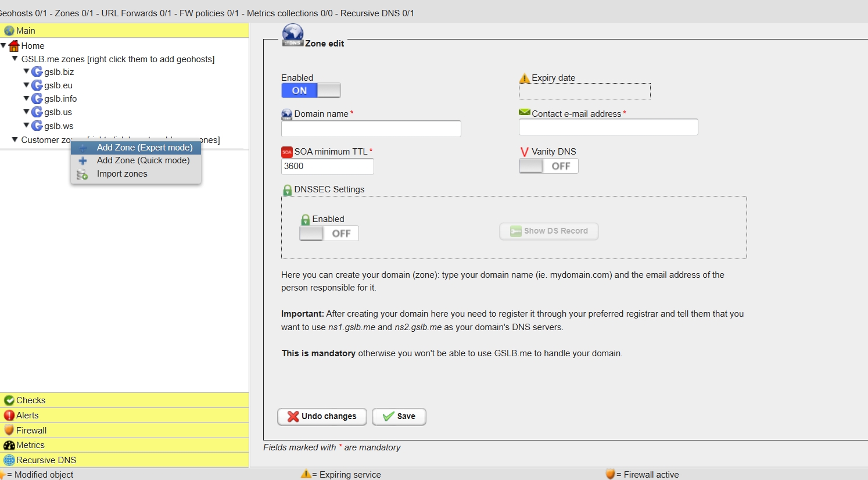Click the gslb.us G icon

[37, 112]
